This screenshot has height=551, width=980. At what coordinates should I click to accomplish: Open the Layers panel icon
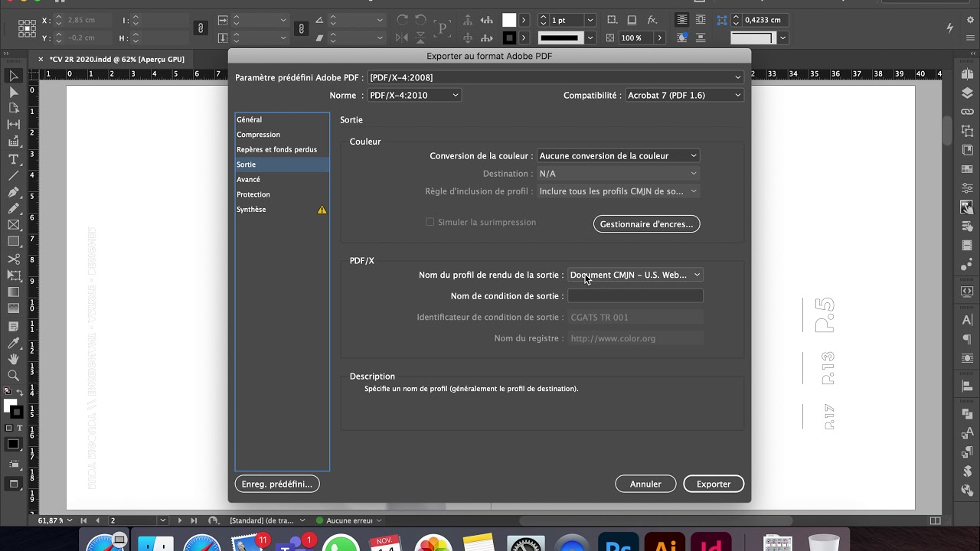(967, 93)
